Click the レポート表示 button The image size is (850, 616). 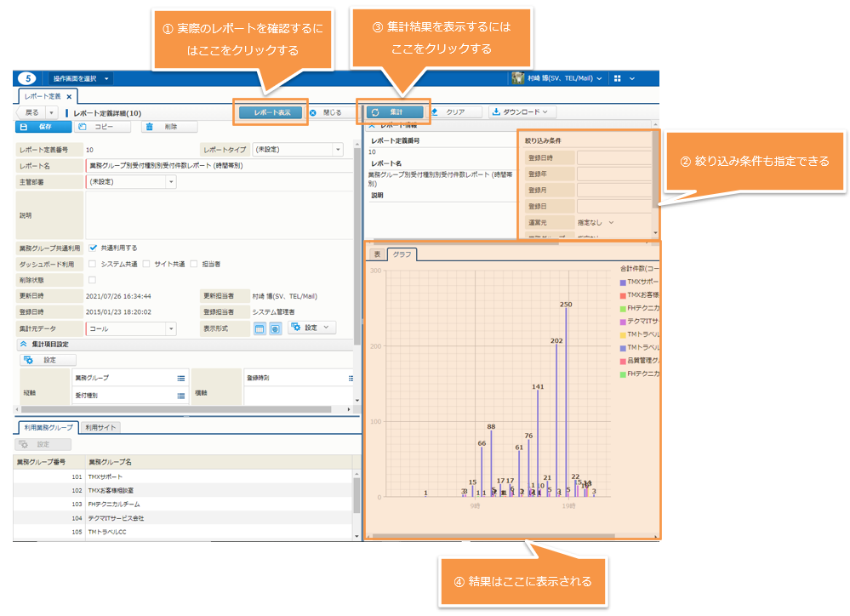pyautogui.click(x=271, y=111)
